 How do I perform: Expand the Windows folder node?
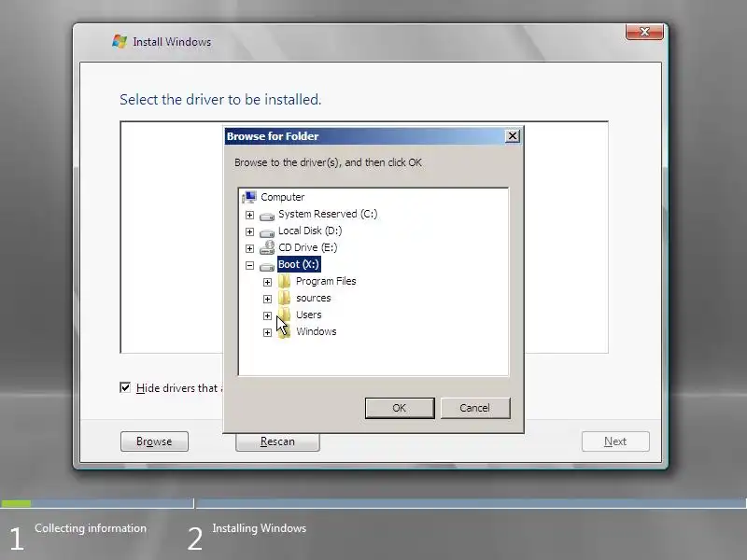coord(267,332)
